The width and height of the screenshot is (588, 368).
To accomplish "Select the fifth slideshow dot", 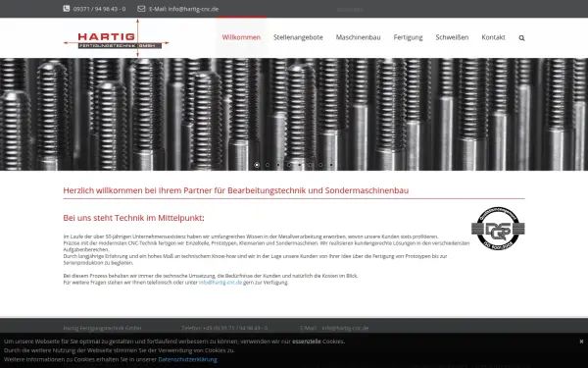I will (x=299, y=165).
